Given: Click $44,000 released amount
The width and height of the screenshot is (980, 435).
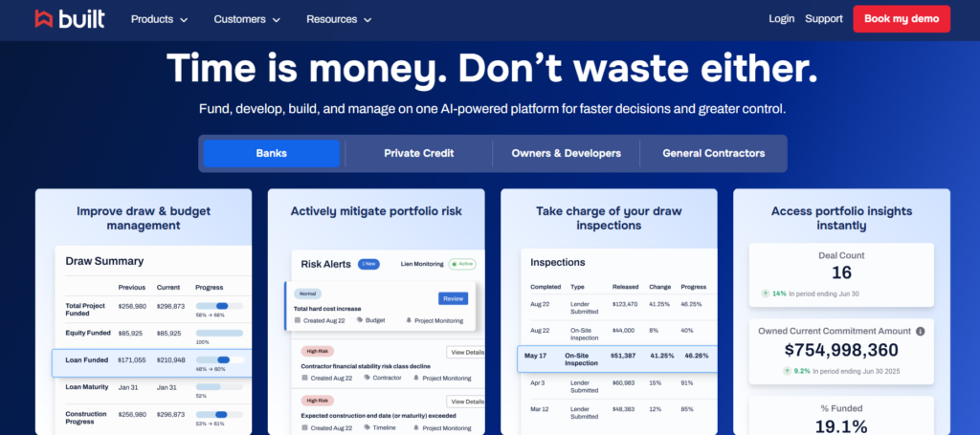Looking at the screenshot, I should (x=623, y=330).
